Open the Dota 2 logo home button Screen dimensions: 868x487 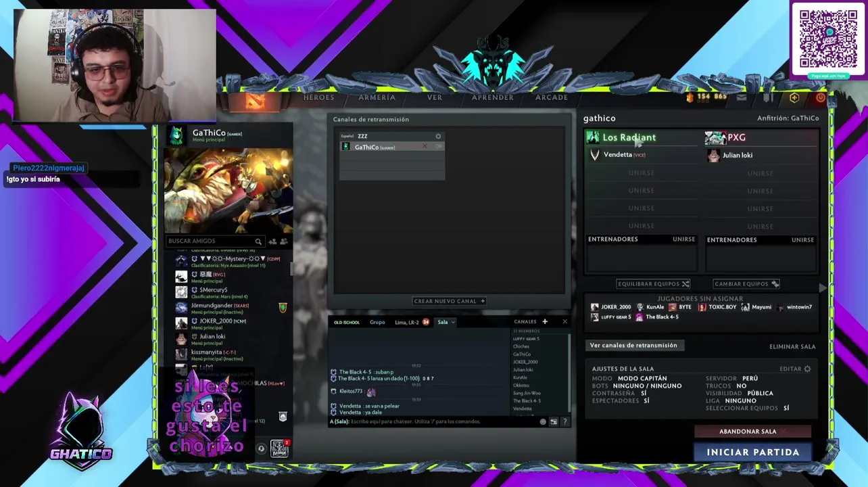point(256,100)
